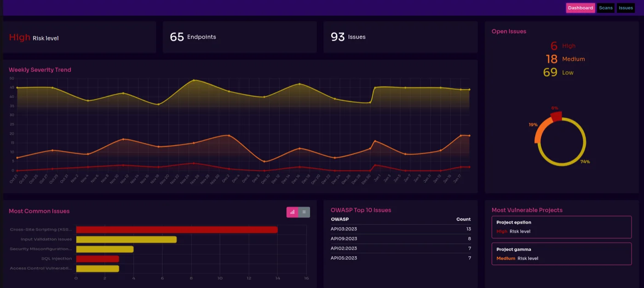Click the High count in Open Issues
The width and height of the screenshot is (644, 288).
tap(555, 46)
